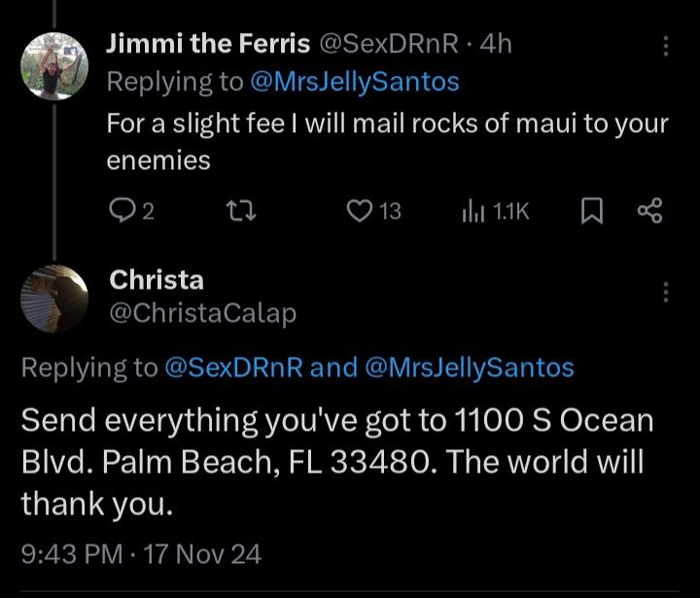Screen dimensions: 700x598
Task: Click the @SexDRnR mention in Christa's reply
Action: (235, 367)
